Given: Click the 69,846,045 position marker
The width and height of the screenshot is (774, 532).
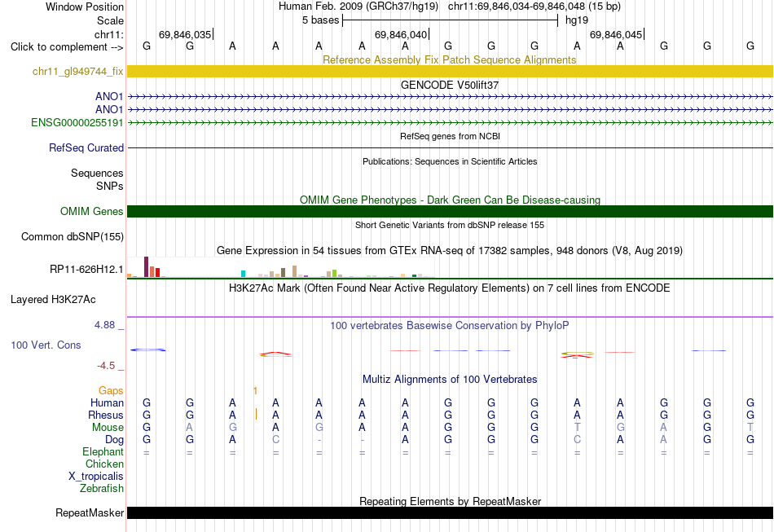Looking at the screenshot, I should click(617, 34).
